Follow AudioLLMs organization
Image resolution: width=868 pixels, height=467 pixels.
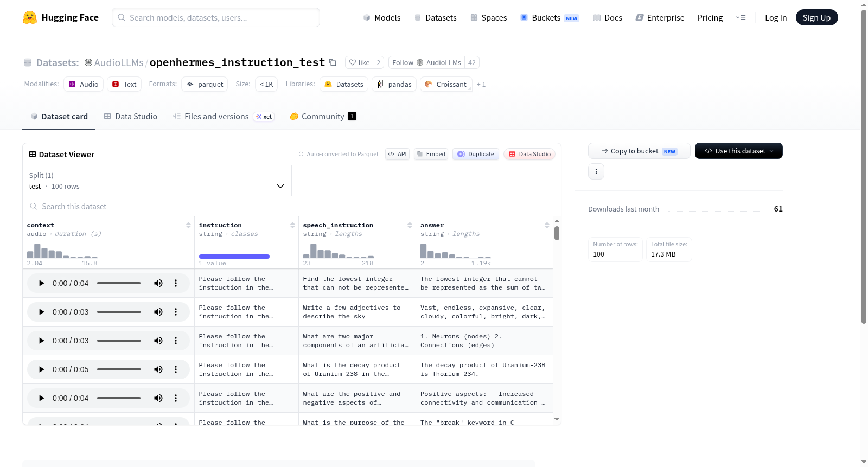point(426,62)
